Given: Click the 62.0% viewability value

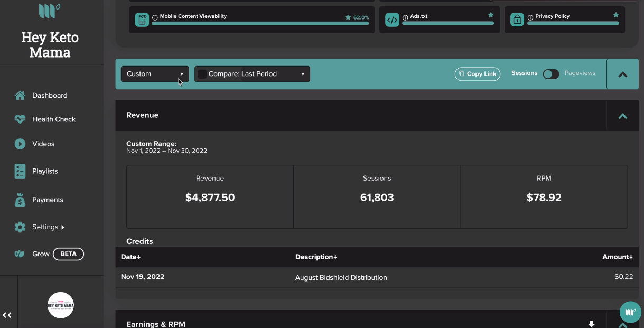Looking at the screenshot, I should [x=361, y=17].
